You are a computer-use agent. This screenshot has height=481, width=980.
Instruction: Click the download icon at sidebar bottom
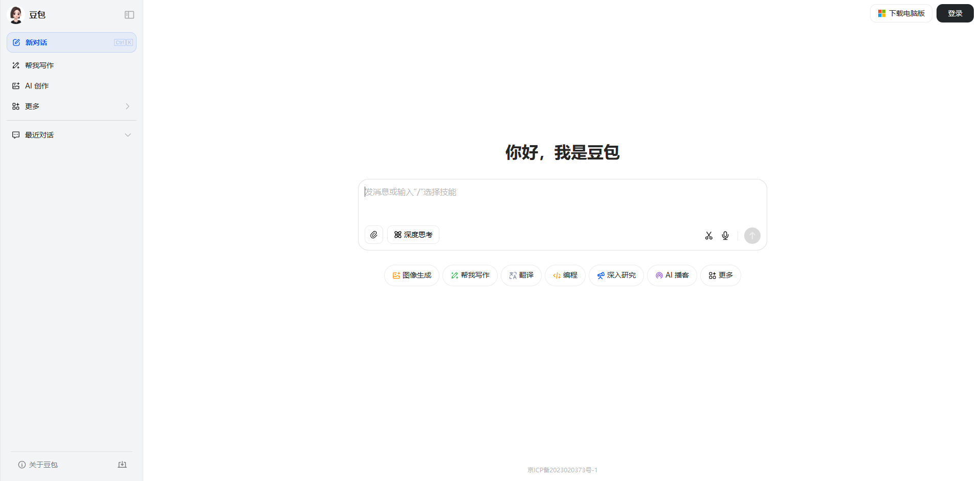click(122, 464)
